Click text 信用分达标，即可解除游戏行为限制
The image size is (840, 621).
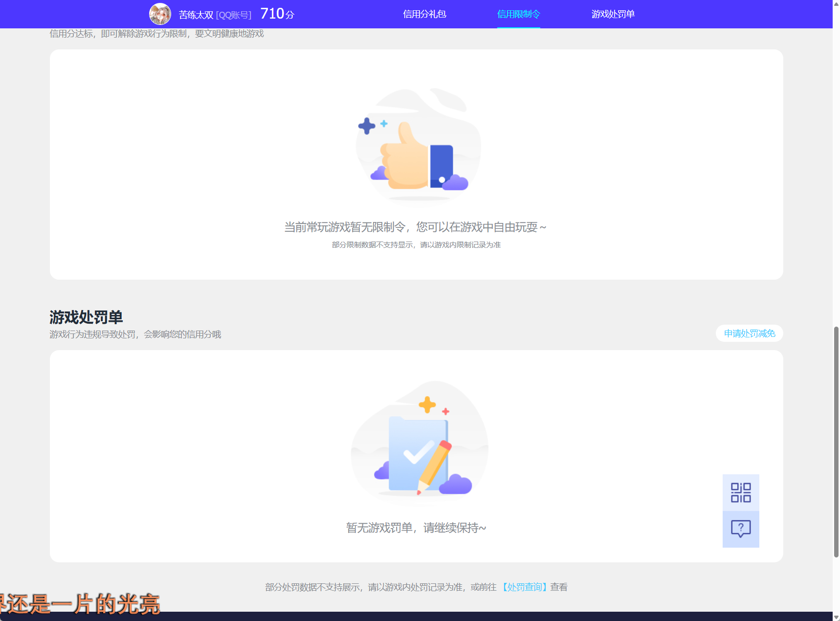point(118,34)
